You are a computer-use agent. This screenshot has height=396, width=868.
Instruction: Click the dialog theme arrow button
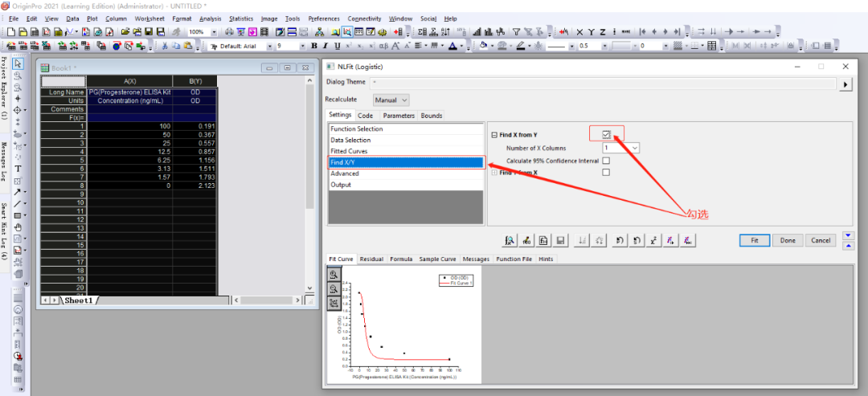coord(845,83)
